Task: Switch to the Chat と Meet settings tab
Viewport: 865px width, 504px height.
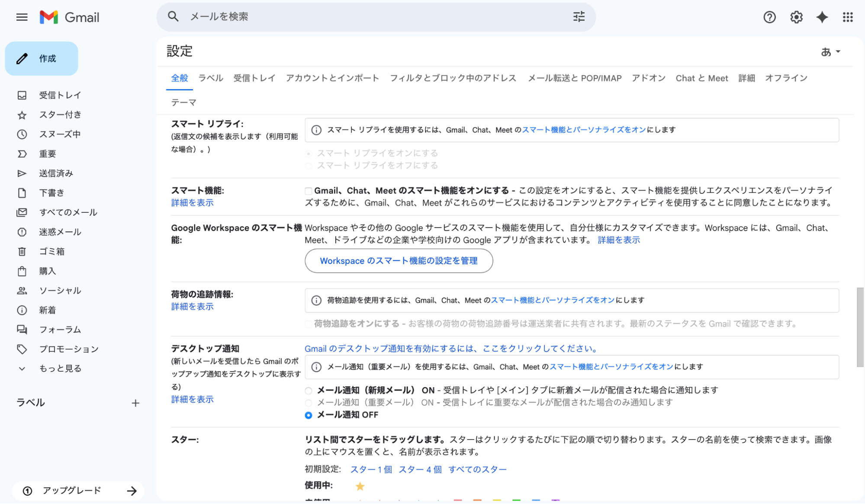Action: (701, 78)
